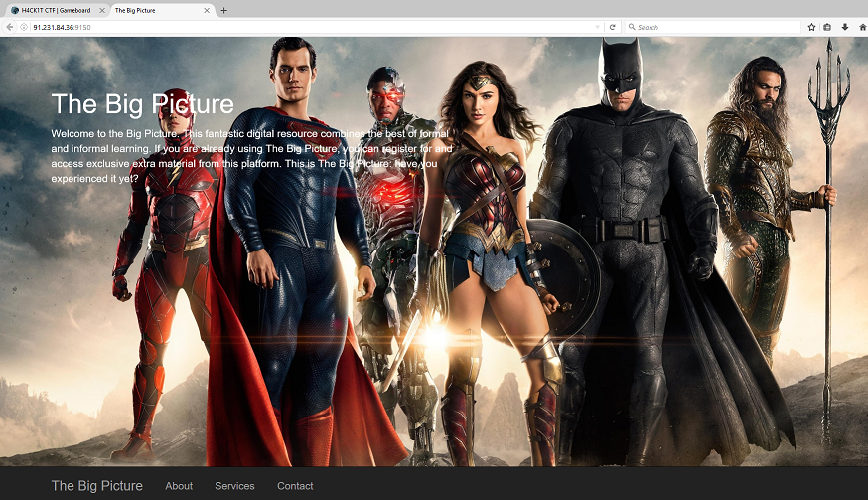Select The Big Picture browser tab

pos(149,10)
